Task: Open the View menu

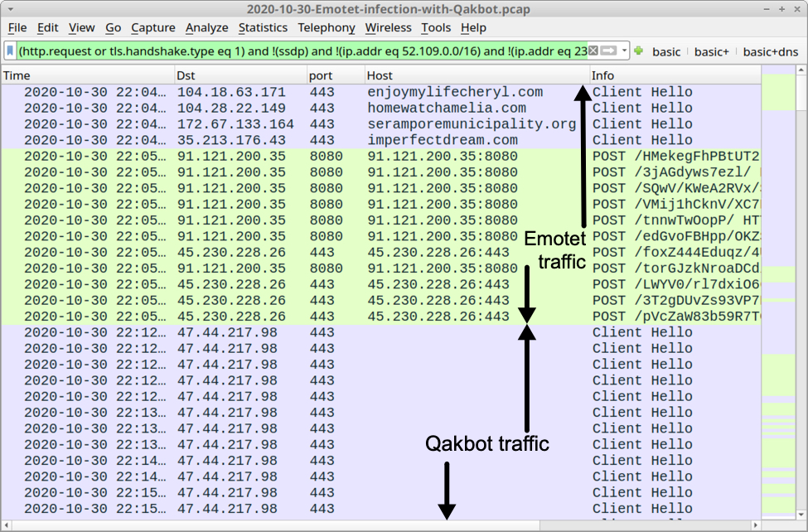Action: (81, 28)
